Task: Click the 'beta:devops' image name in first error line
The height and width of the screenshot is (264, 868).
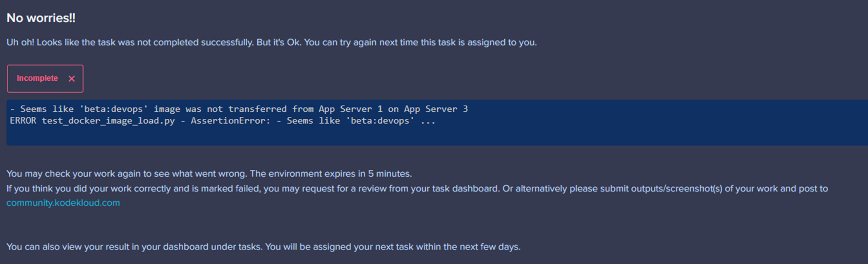Action: click(x=114, y=109)
